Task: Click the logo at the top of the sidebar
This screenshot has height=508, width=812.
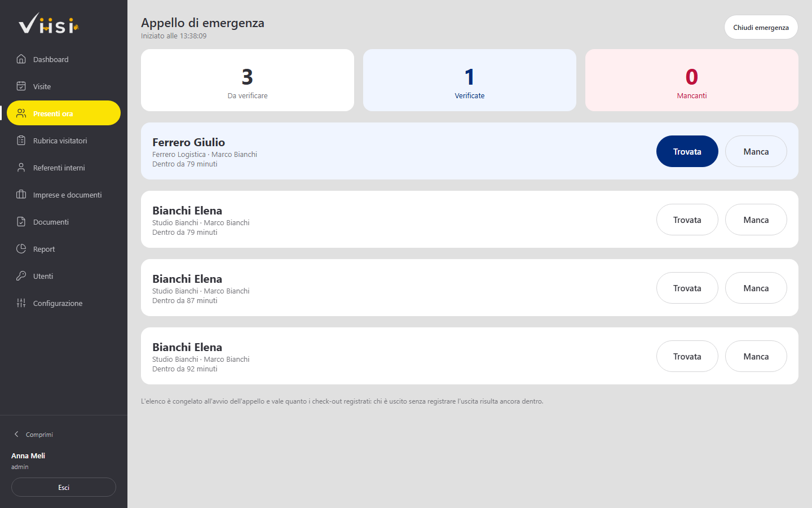Action: pos(48,24)
